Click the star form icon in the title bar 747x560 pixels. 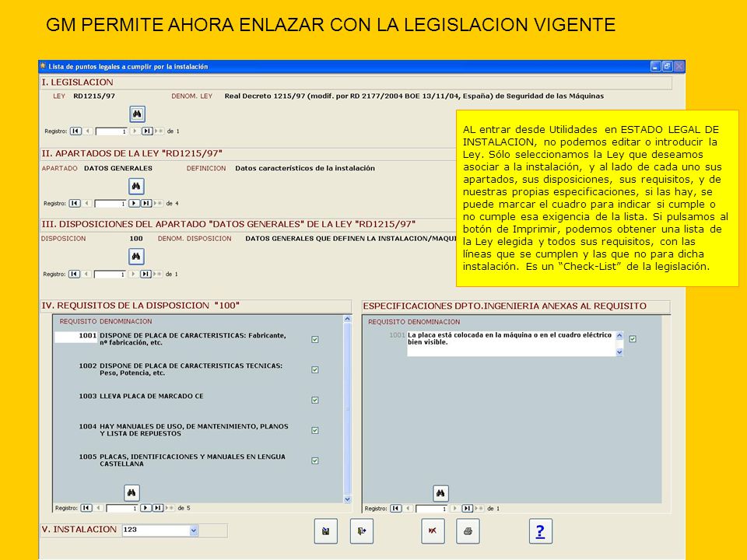[x=43, y=66]
